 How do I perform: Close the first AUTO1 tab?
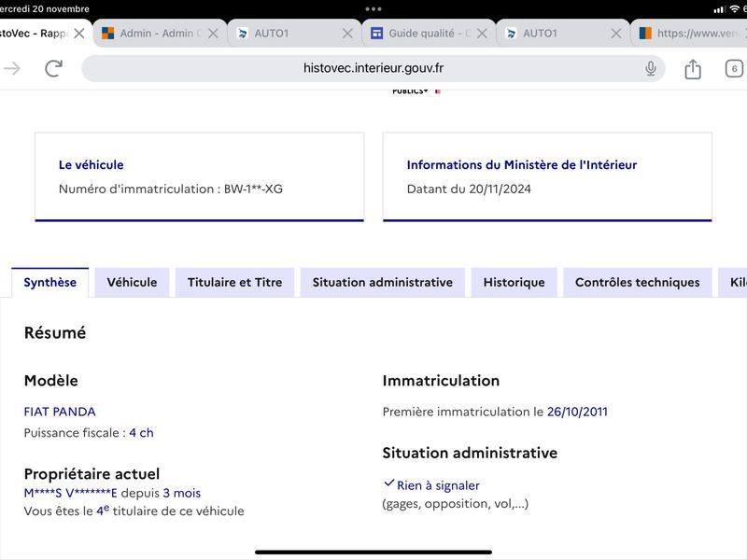click(x=347, y=34)
